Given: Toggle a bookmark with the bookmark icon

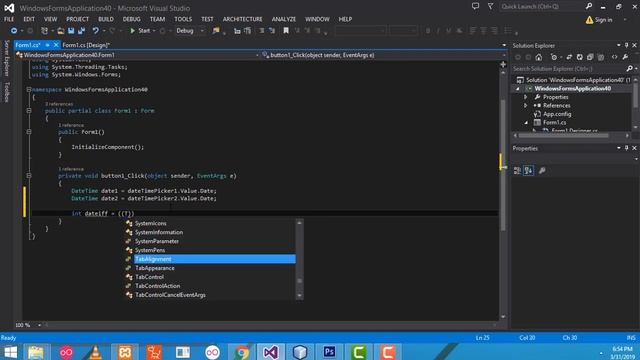Looking at the screenshot, I should (286, 31).
